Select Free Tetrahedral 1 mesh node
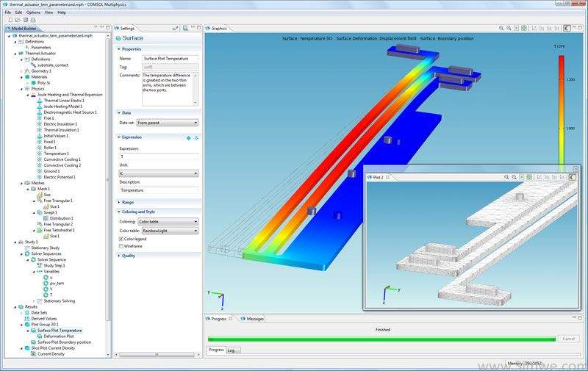The width and height of the screenshot is (588, 371). (59, 230)
